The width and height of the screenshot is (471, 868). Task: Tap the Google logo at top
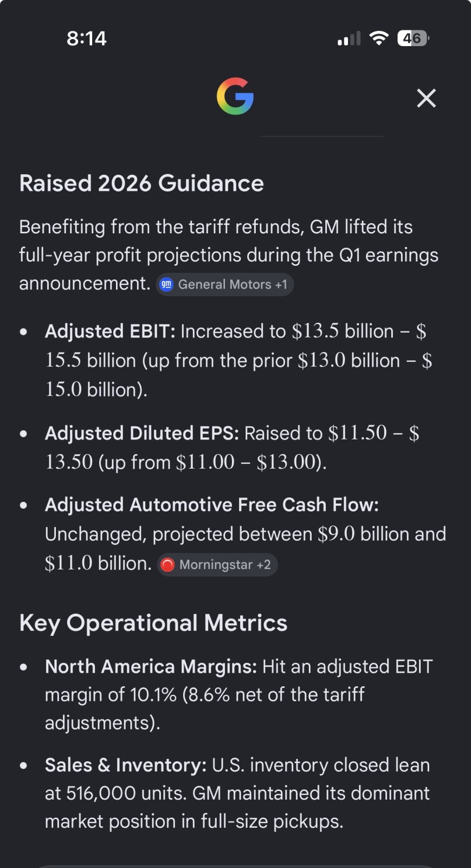click(235, 96)
